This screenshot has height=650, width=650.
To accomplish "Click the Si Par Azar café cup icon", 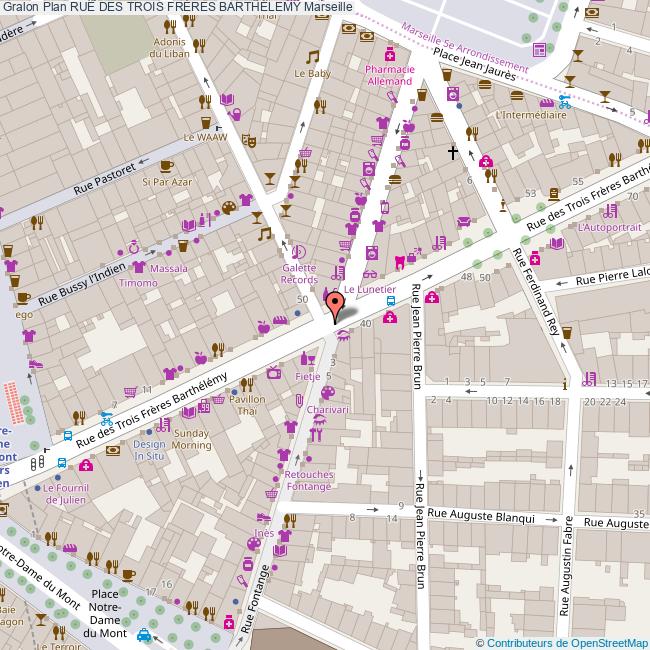I will tap(166, 166).
